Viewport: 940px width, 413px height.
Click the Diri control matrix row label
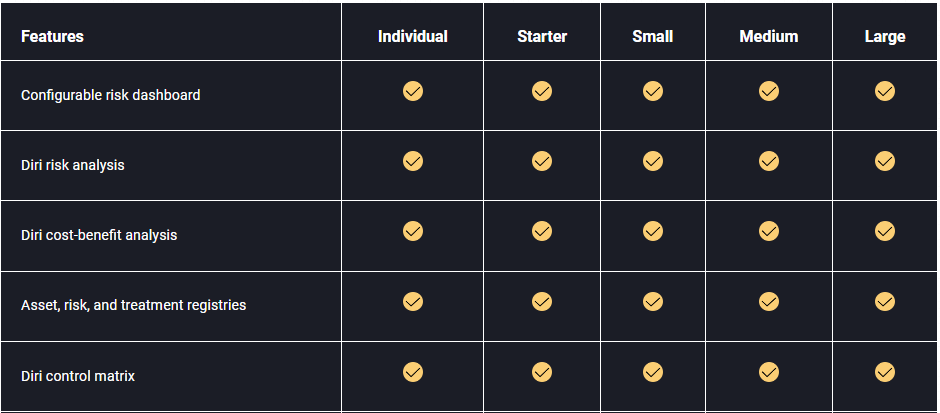click(78, 376)
